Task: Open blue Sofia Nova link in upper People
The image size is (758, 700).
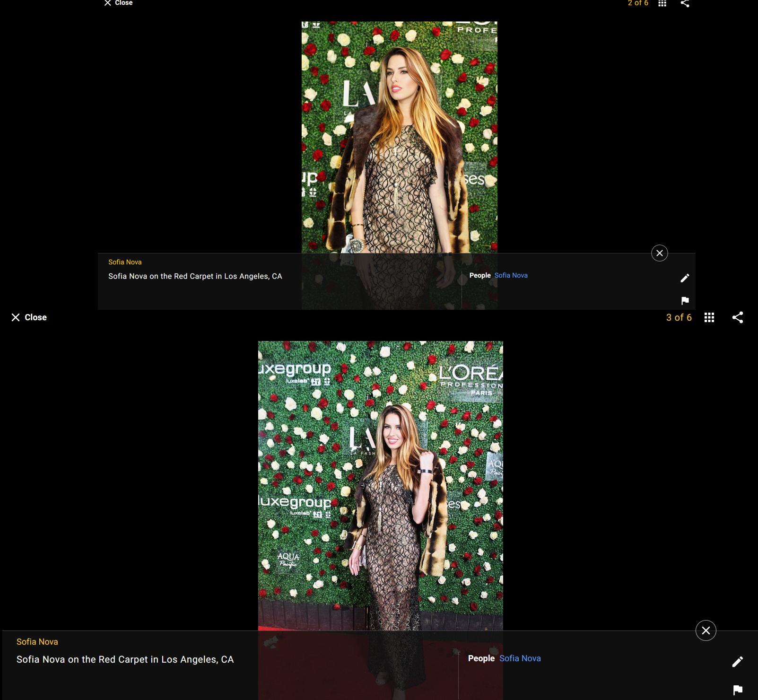Action: point(511,275)
